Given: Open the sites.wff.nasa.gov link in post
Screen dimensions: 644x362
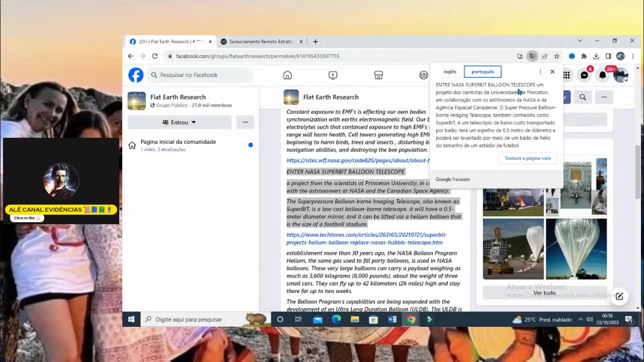Looking at the screenshot, I should tap(358, 160).
